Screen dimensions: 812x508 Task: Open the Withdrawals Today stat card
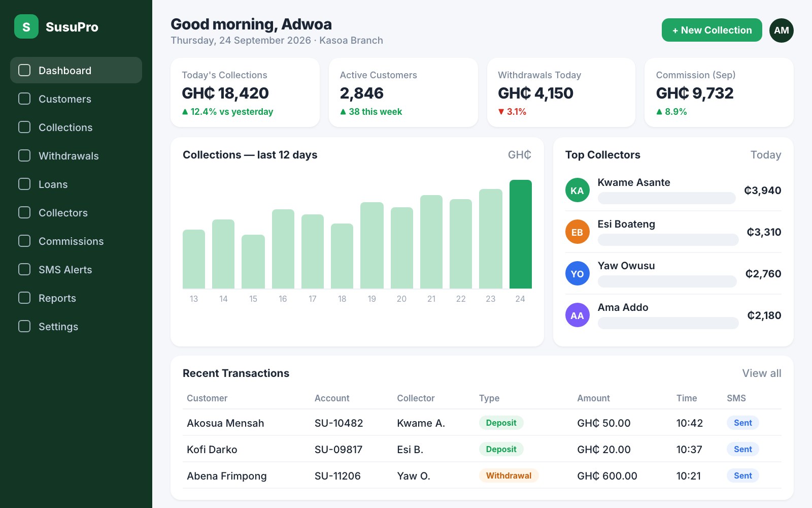pos(561,92)
